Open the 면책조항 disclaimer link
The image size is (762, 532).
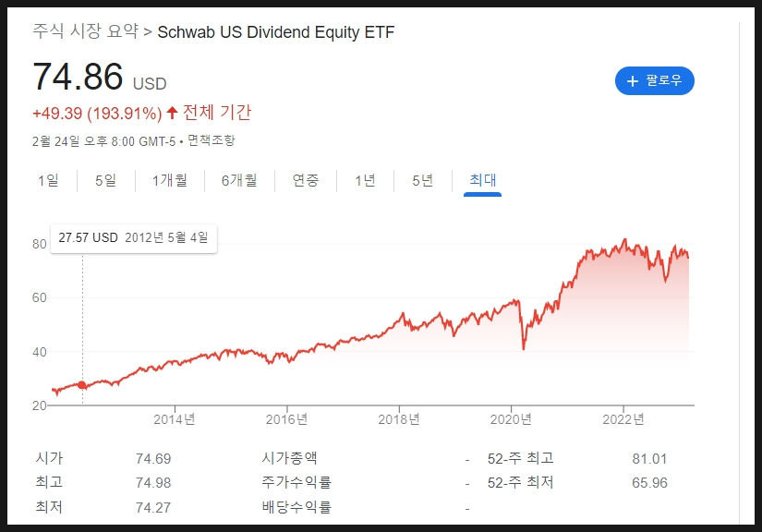(x=212, y=141)
